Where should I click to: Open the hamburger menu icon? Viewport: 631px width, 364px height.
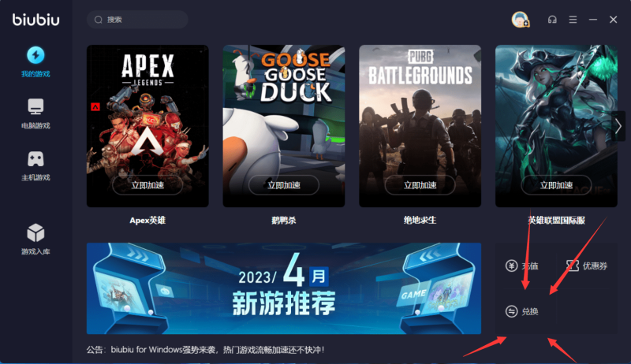click(x=573, y=19)
